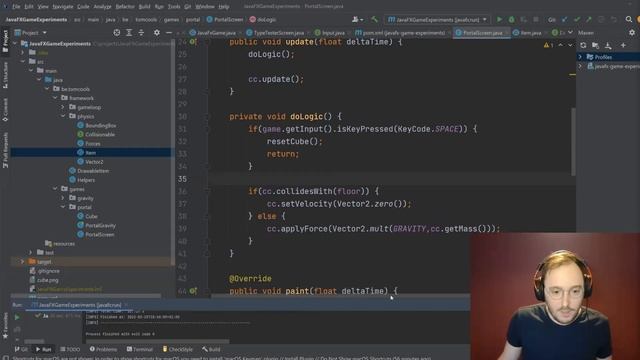
Task: Click the editor vertical scrollbar
Action: coord(573,142)
